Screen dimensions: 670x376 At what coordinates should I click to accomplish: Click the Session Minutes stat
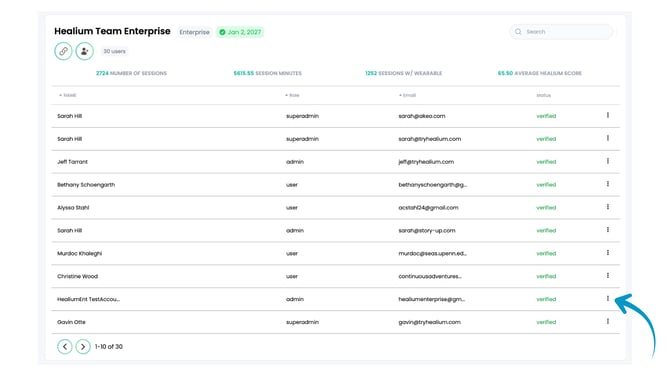point(267,73)
